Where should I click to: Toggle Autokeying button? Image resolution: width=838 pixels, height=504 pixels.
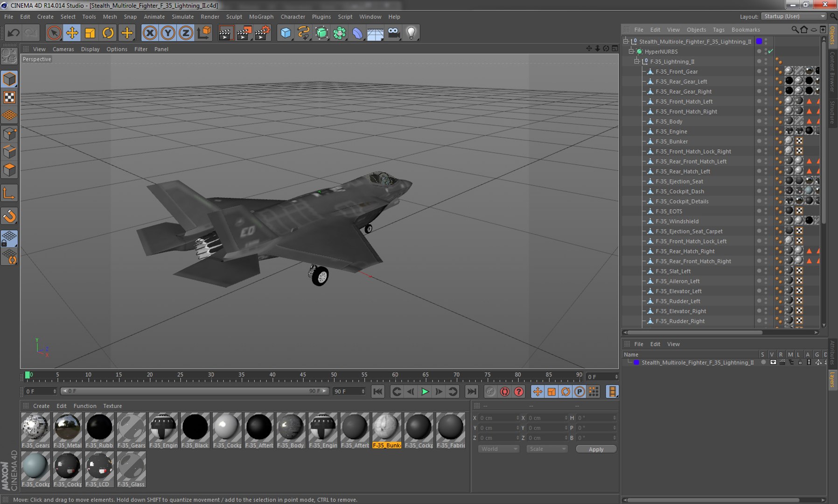pos(504,392)
